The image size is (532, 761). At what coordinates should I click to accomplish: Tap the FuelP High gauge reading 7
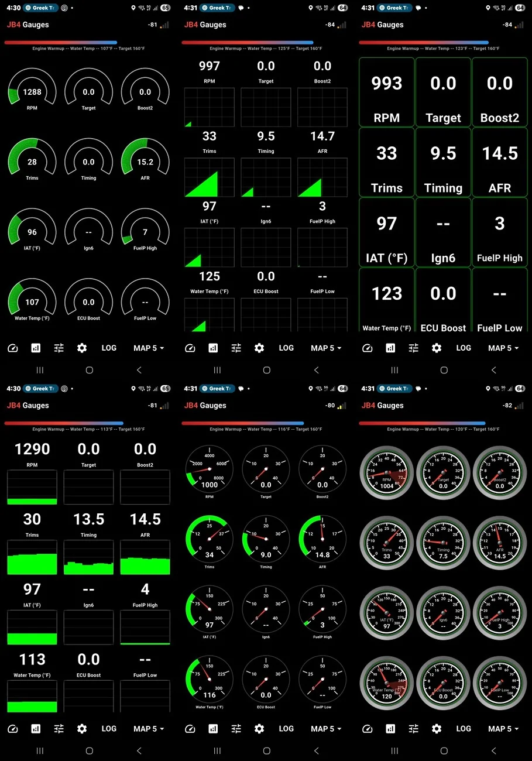pyautogui.click(x=145, y=230)
